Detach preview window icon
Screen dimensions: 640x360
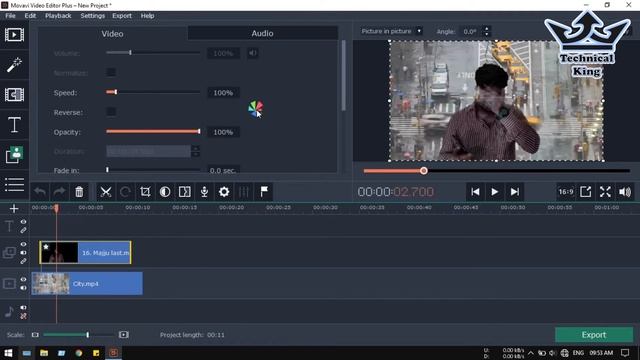(x=585, y=191)
